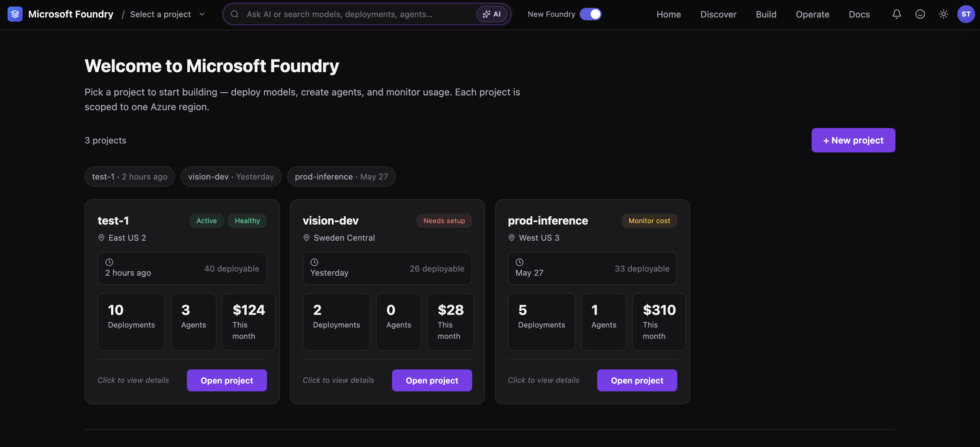The image size is (980, 447).
Task: Click 'Click to view details' on vision-dev
Action: (338, 380)
